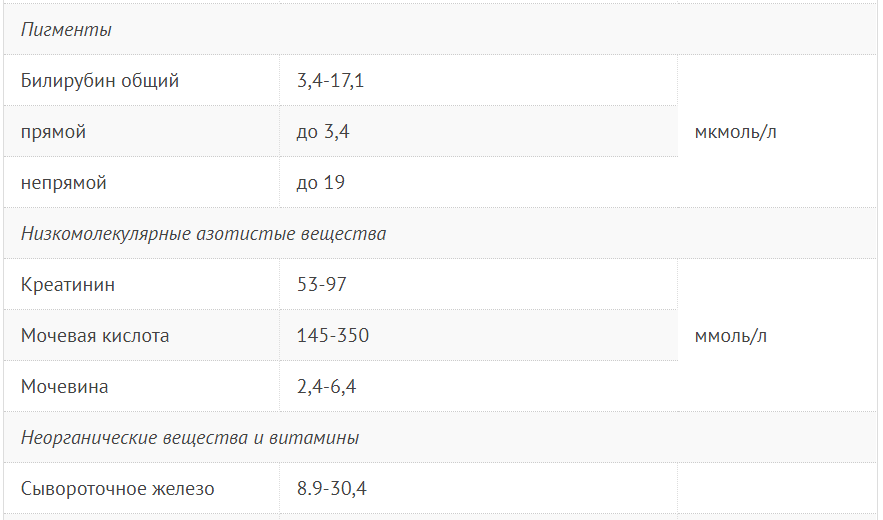Click the мкмоль/л unit cell

click(735, 132)
